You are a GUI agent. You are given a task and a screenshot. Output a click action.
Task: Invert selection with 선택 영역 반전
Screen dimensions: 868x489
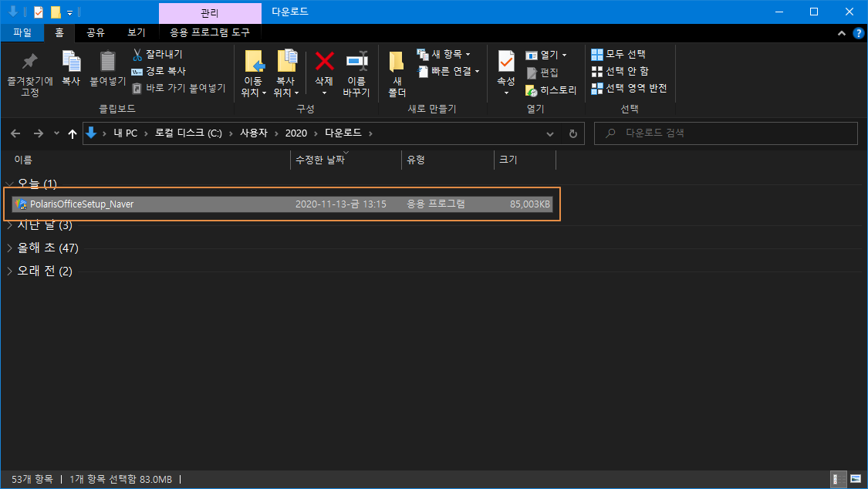(x=629, y=89)
